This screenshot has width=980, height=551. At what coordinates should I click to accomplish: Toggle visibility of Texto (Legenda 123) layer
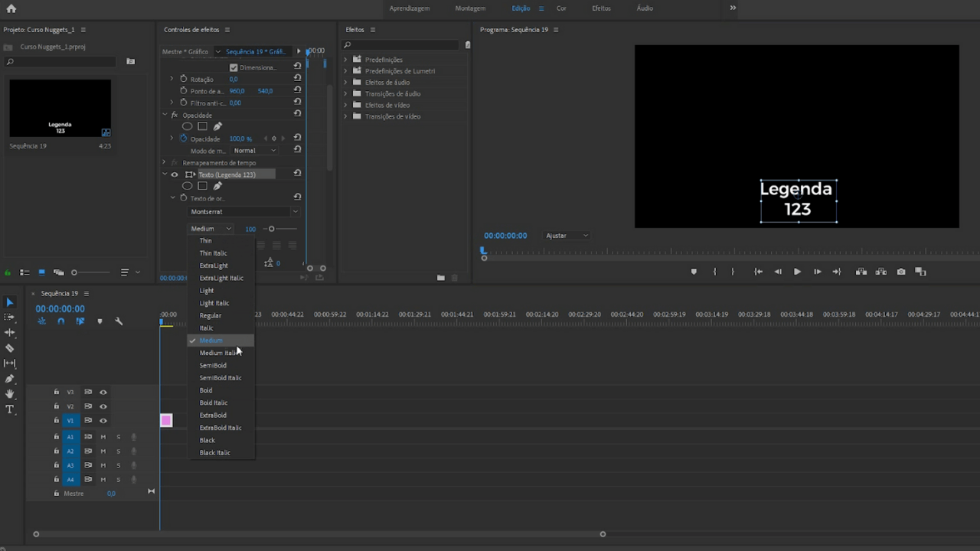175,174
